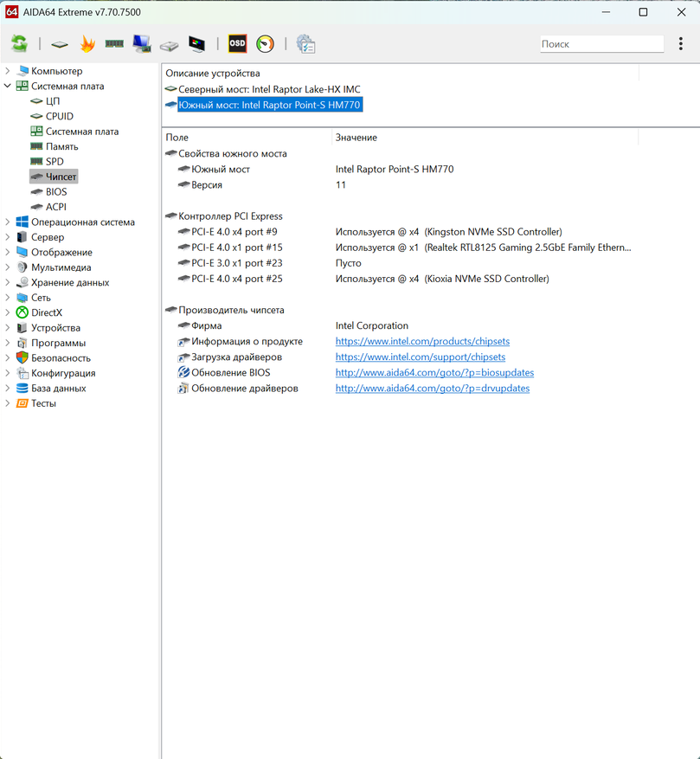Select the Версия row

tap(207, 185)
